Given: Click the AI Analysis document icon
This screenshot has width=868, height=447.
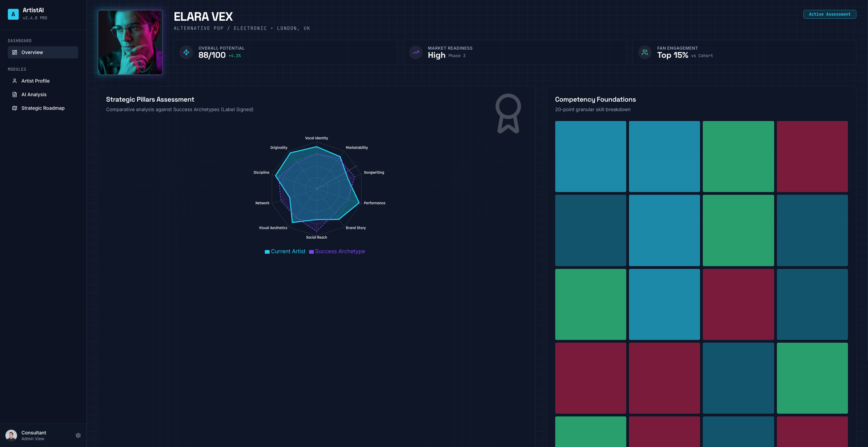Looking at the screenshot, I should pyautogui.click(x=15, y=94).
